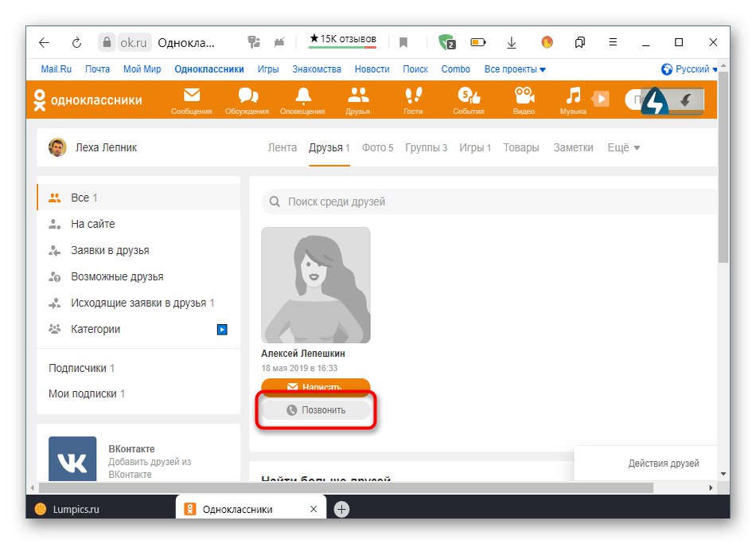Screen dimensions: 756x544
Task: Switch to the "Фото 5" tab
Action: click(x=376, y=147)
